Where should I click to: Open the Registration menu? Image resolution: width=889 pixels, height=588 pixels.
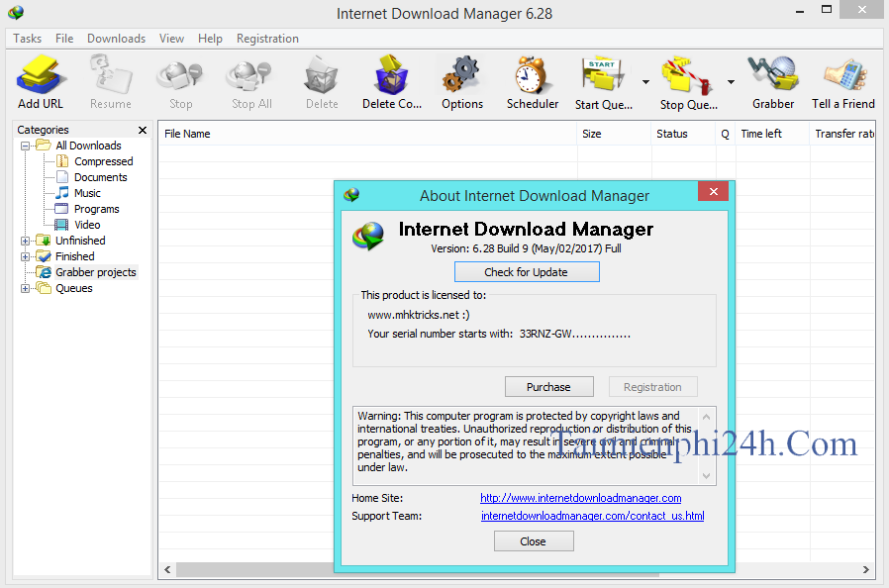click(x=267, y=39)
